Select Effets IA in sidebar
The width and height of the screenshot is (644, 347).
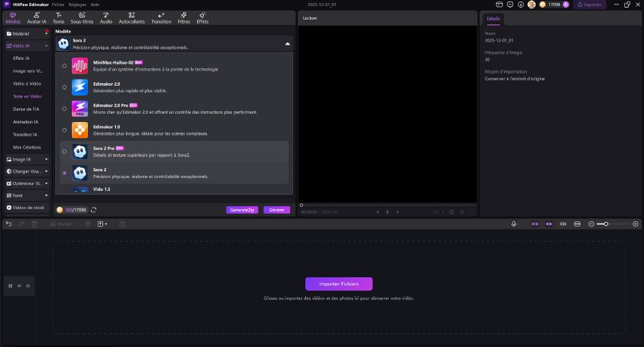click(x=21, y=58)
